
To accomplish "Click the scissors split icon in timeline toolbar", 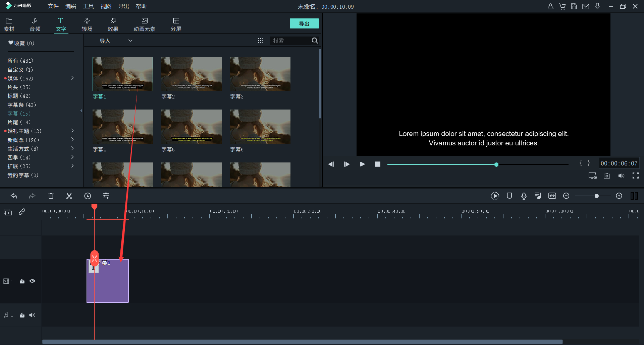I will tap(69, 196).
